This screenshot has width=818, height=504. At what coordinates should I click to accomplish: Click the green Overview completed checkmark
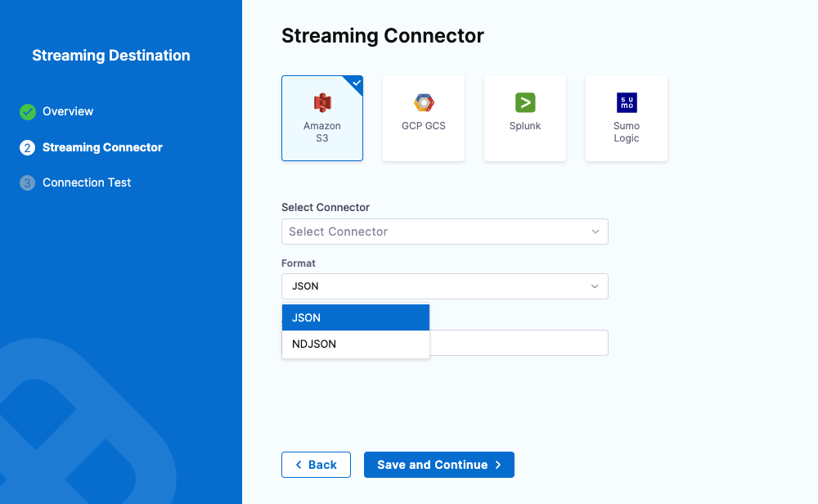click(28, 111)
